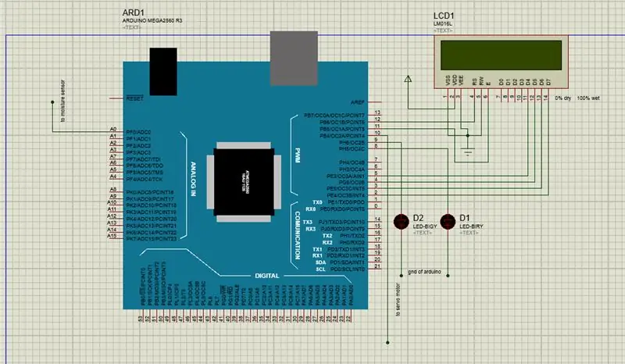Click the ground terminal dot below LED D2
The width and height of the screenshot is (625, 364).
[402, 276]
